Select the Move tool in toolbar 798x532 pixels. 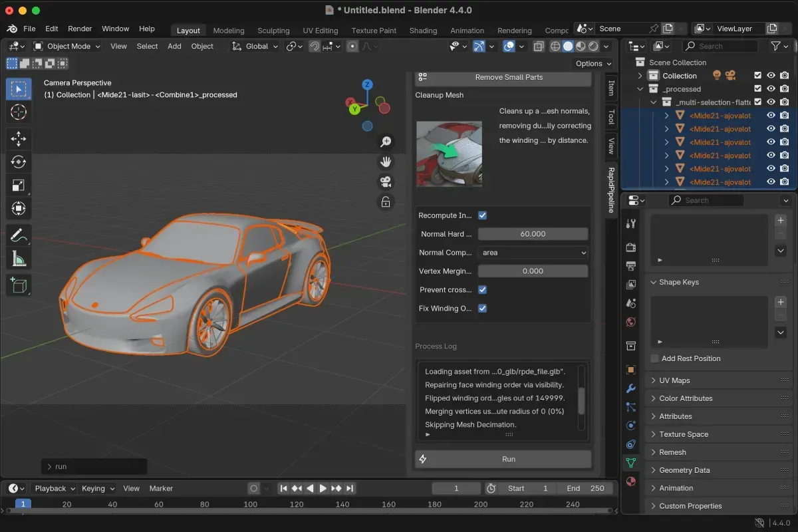coord(19,138)
